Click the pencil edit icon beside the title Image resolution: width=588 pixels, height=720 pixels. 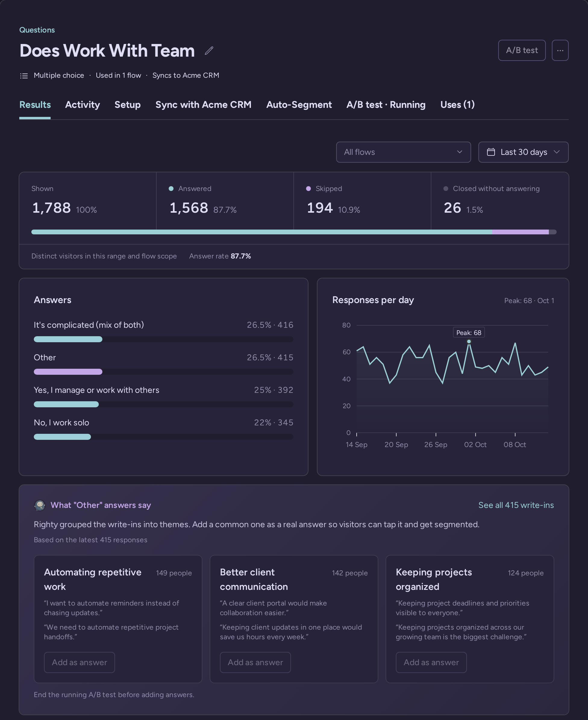209,51
